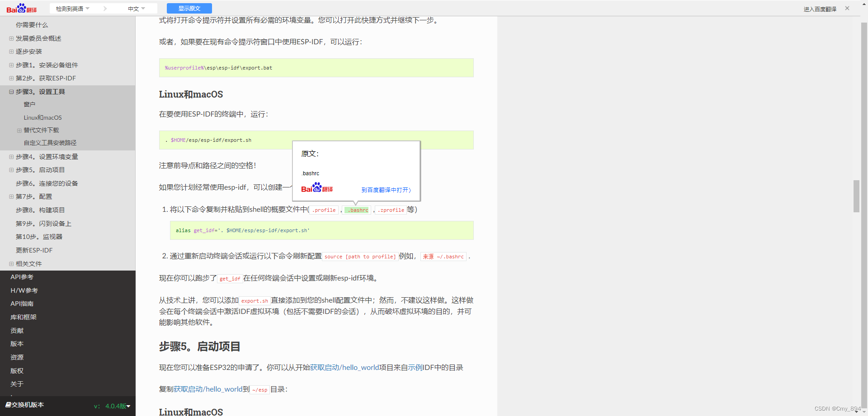Go to 步骤6。连接您的设备
The image size is (868, 416).
47,183
